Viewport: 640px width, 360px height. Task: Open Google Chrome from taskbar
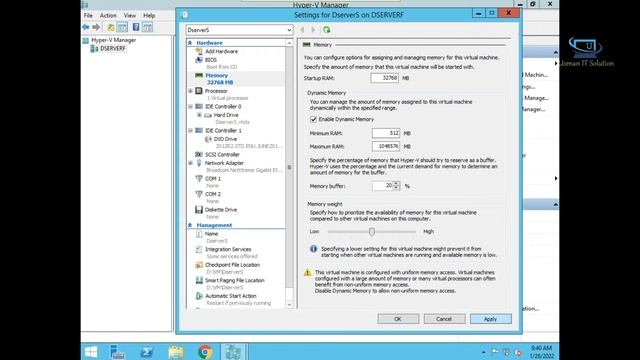click(x=205, y=352)
